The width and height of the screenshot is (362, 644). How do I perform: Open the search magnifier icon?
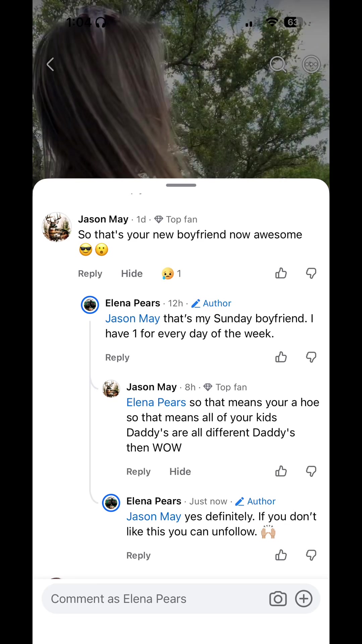tap(278, 64)
